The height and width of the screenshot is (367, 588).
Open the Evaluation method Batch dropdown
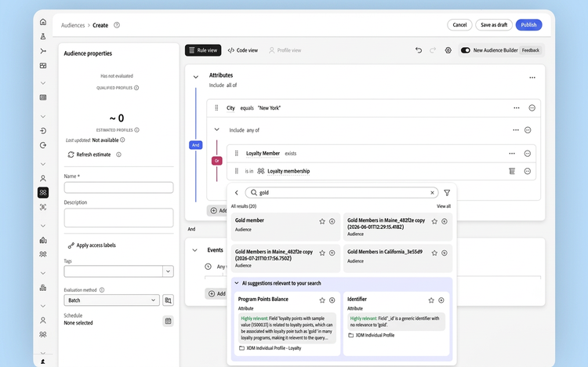(x=112, y=300)
